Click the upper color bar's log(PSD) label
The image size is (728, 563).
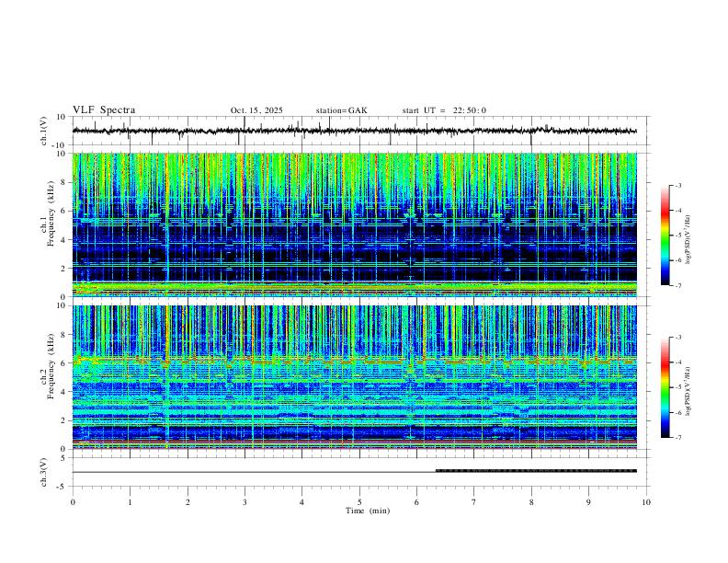click(688, 240)
